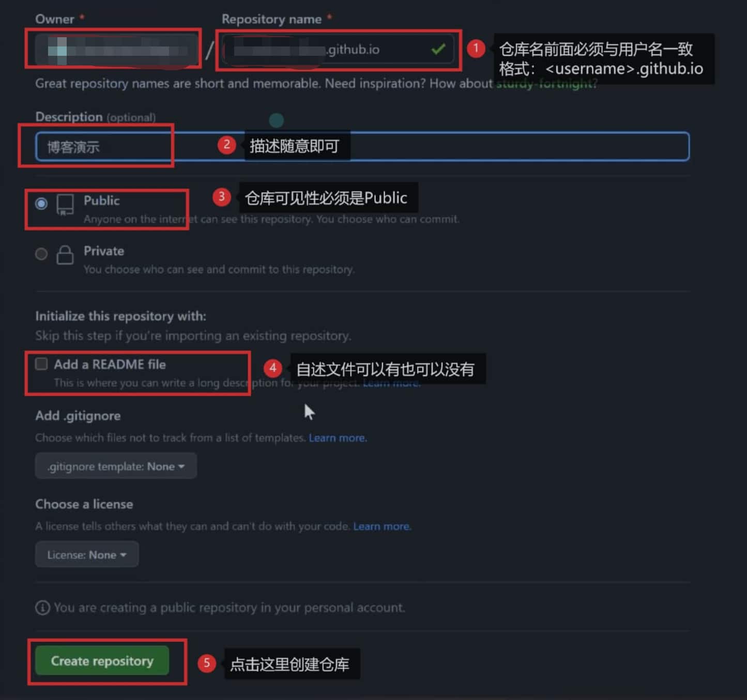747x700 pixels.
Task: Click red annotation circle number 4
Action: (272, 368)
